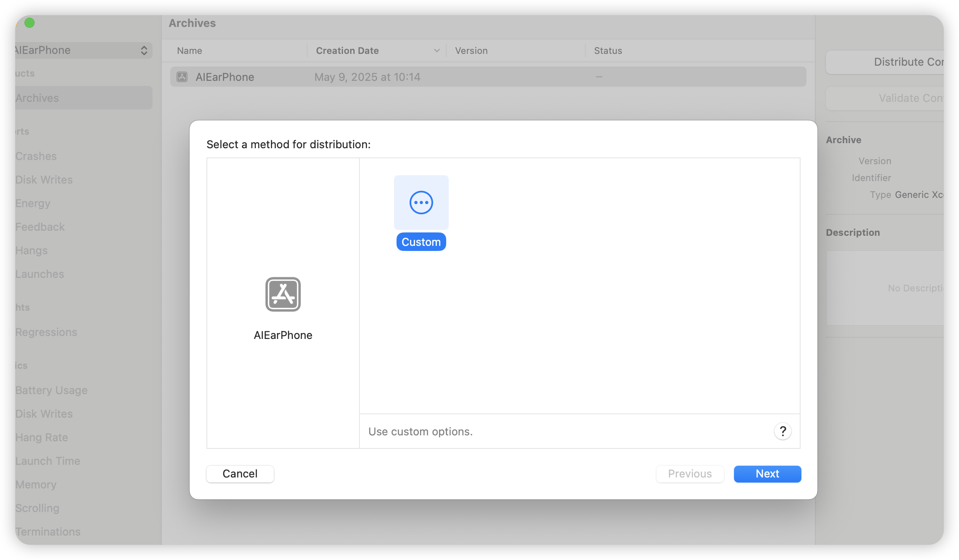Open Scrolling metrics in sidebar
The width and height of the screenshot is (959, 560).
(37, 508)
